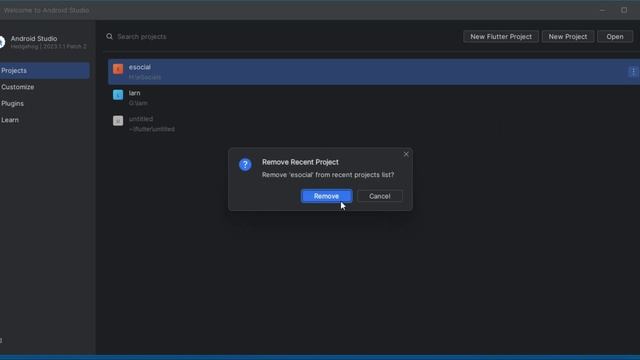Click the Hedgehog version text under Android Studio

point(49,47)
